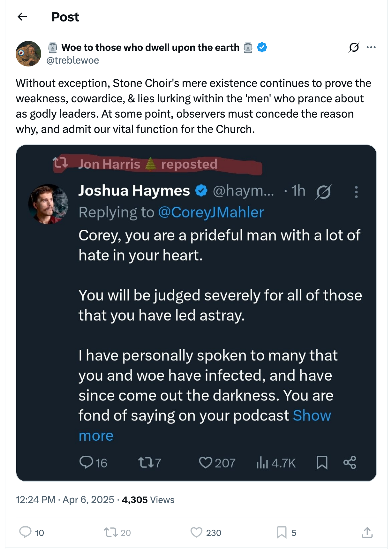The height and width of the screenshot is (549, 392).
Task: Click the author display name Woe to those
Action: (x=150, y=47)
